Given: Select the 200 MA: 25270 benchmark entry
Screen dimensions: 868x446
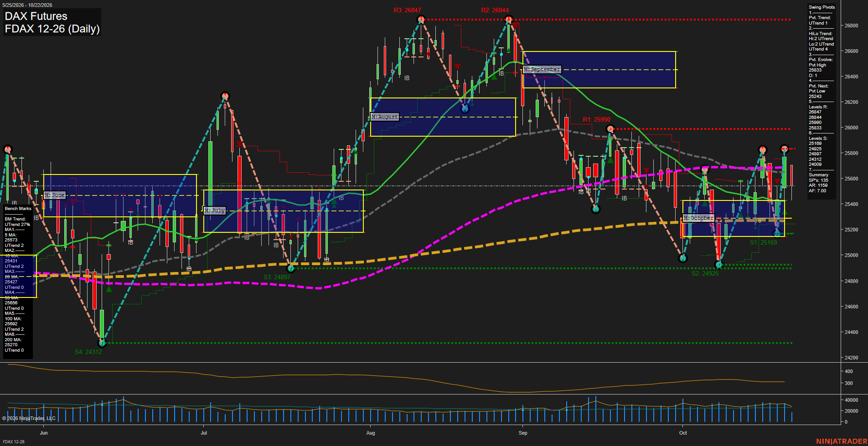Looking at the screenshot, I should [13, 342].
